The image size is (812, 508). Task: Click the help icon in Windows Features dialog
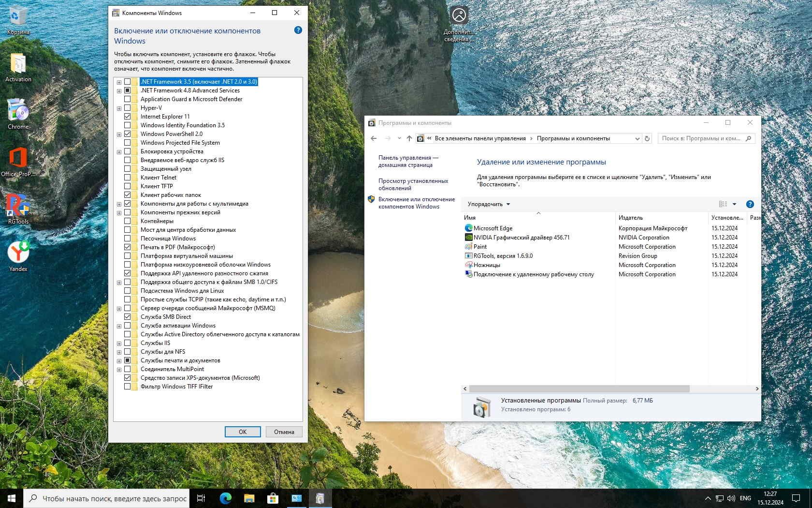click(298, 30)
